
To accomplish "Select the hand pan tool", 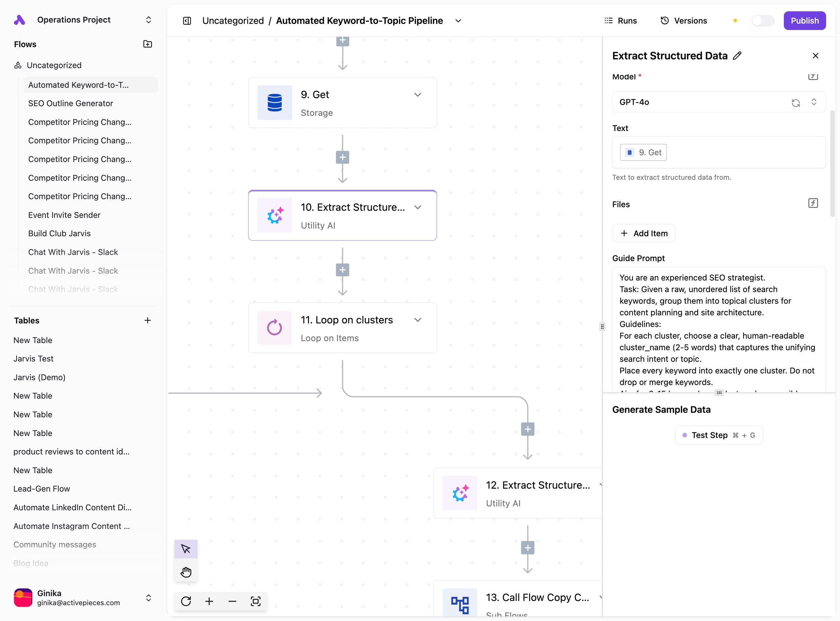I will pos(186,572).
